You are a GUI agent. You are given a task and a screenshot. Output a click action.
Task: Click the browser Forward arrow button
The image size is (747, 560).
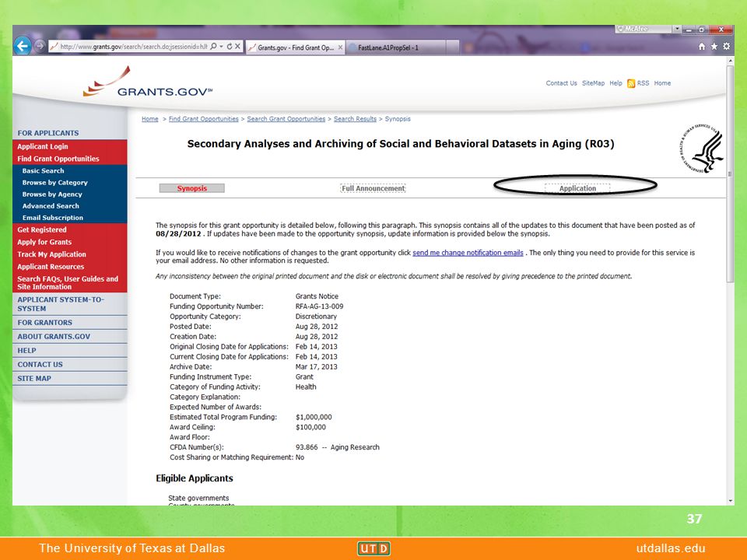pyautogui.click(x=40, y=46)
